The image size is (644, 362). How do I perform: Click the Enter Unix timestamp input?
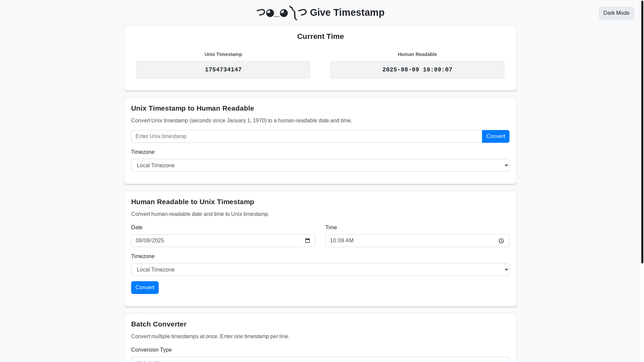click(x=307, y=136)
